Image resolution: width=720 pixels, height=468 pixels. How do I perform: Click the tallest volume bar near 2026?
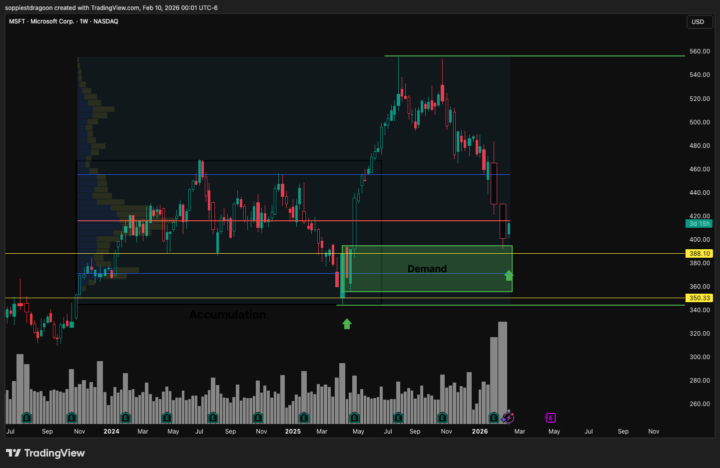(x=502, y=372)
